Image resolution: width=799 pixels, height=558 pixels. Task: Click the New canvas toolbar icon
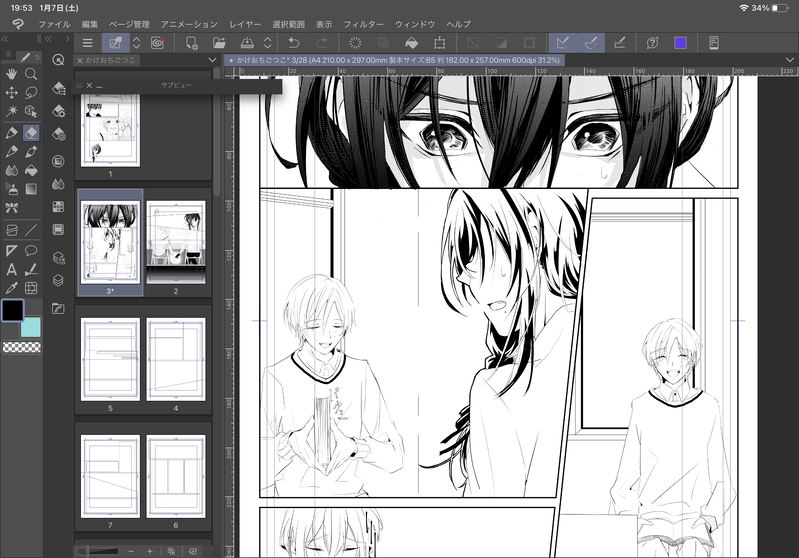click(x=192, y=43)
